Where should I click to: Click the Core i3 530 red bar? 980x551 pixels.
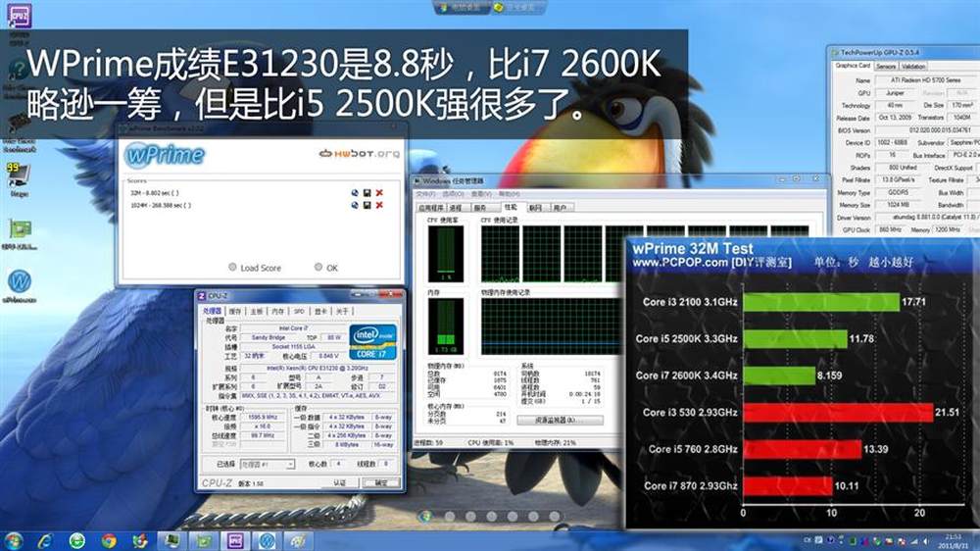point(838,412)
